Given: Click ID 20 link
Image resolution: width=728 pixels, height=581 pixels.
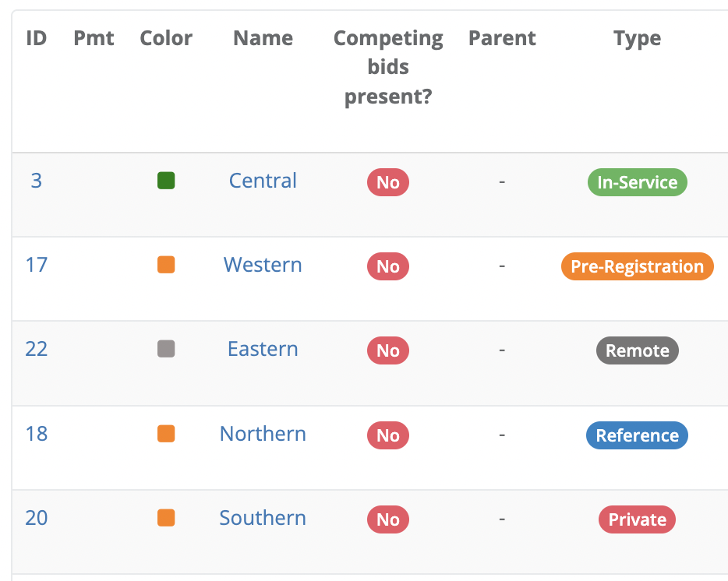Looking at the screenshot, I should 37,518.
